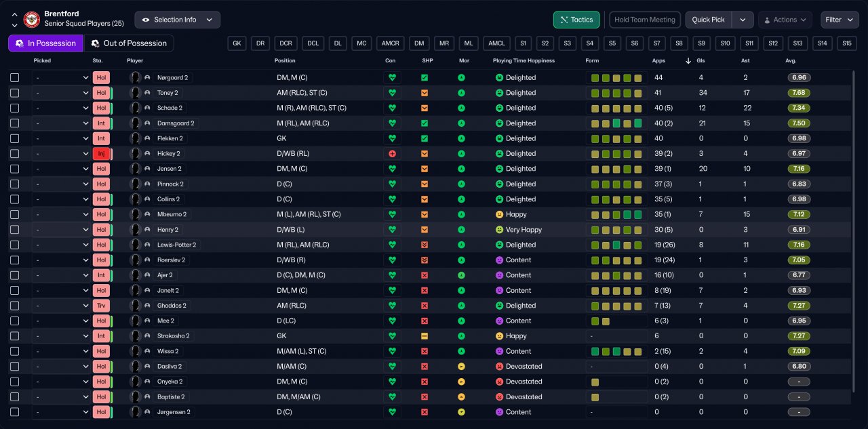The width and height of the screenshot is (868, 429).
Task: Click the Brentford club badge icon
Action: click(x=32, y=19)
